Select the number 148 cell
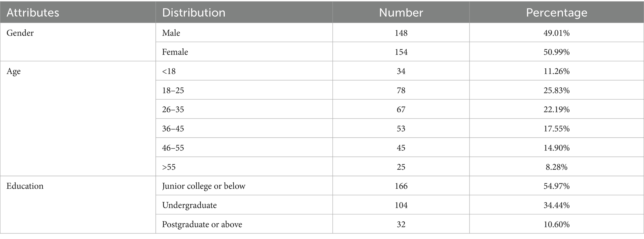The image size is (644, 239). [x=401, y=33]
